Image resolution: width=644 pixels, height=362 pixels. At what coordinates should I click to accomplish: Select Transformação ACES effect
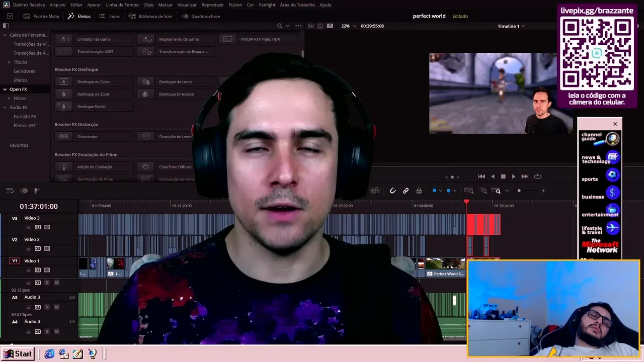94,51
